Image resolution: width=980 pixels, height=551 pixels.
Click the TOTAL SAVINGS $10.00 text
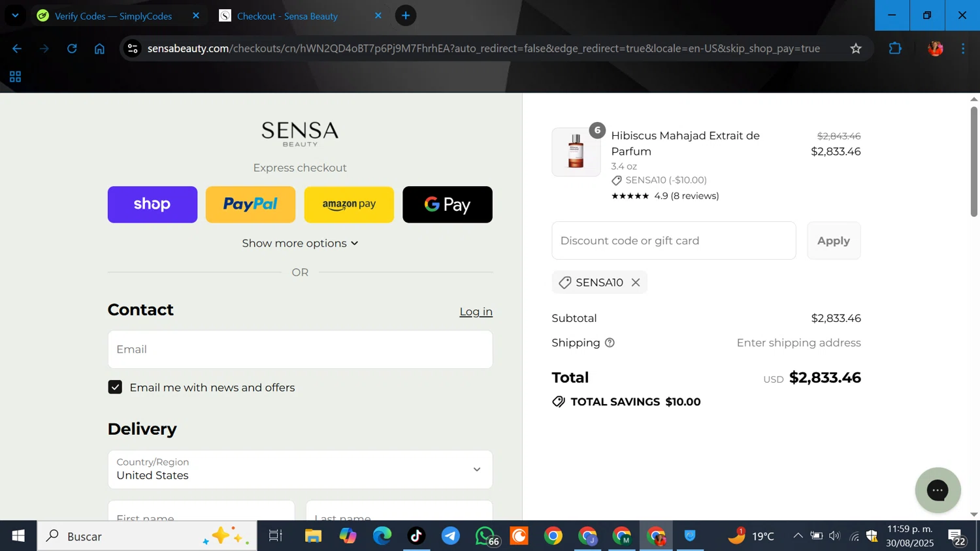click(635, 401)
